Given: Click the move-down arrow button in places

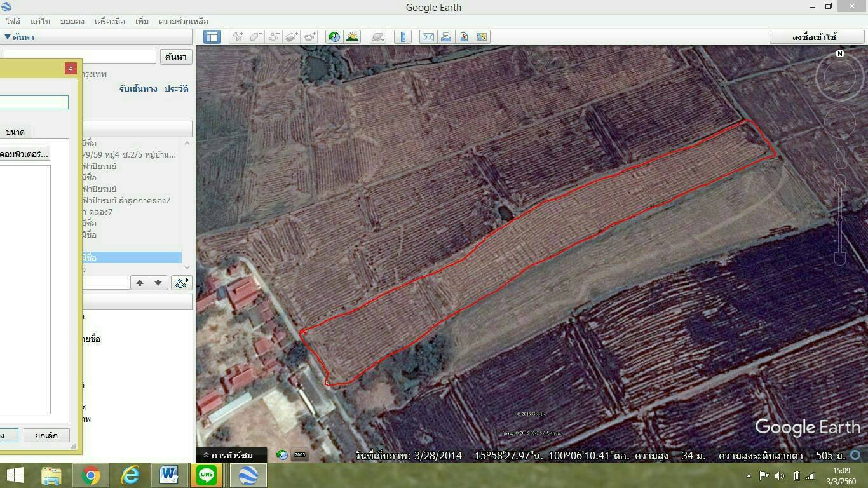Looking at the screenshot, I should (x=158, y=283).
